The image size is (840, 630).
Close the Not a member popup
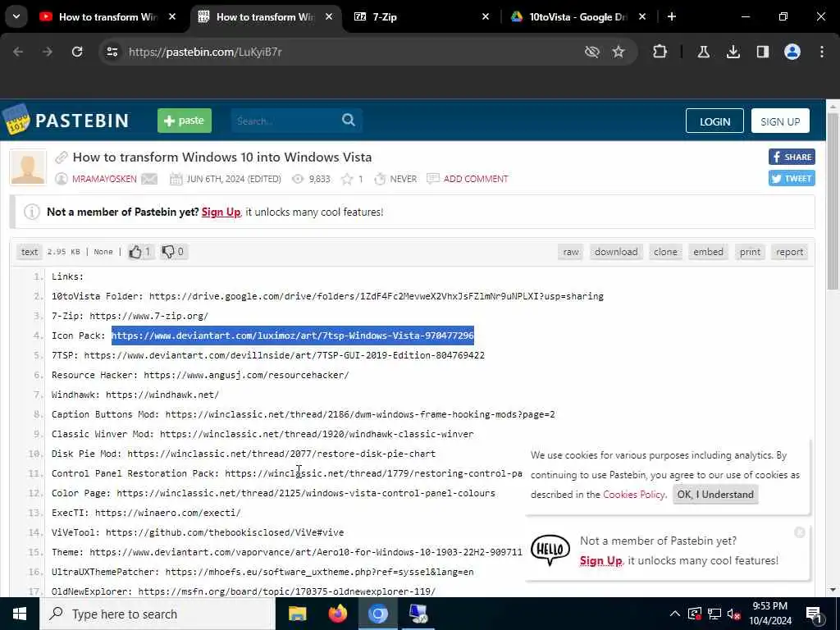pyautogui.click(x=800, y=532)
